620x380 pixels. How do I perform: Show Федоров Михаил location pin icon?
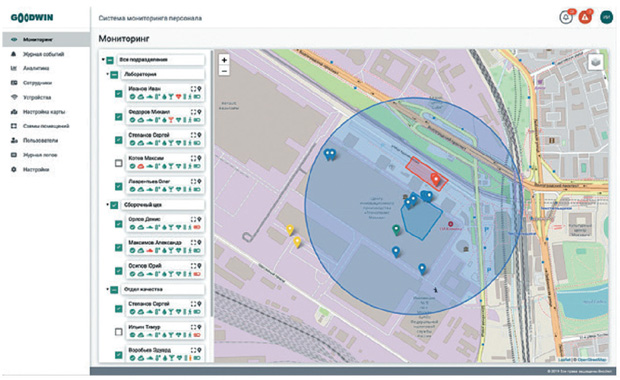pos(199,112)
